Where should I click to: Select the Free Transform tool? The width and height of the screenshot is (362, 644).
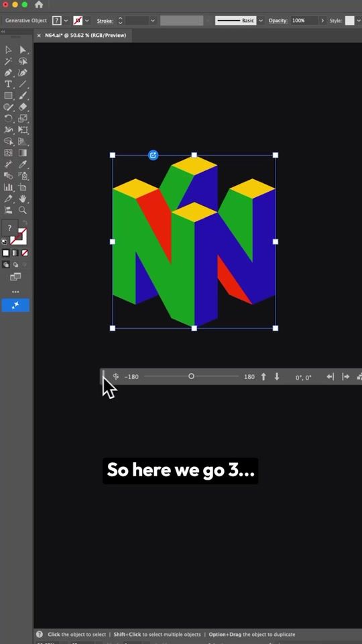(23, 129)
